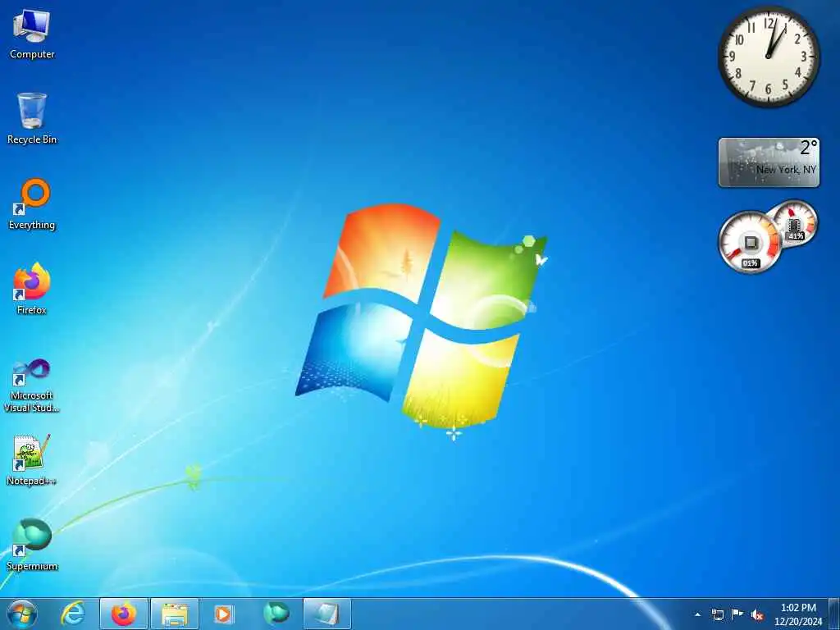Open Windows Explorer from the taskbar

pyautogui.click(x=175, y=614)
